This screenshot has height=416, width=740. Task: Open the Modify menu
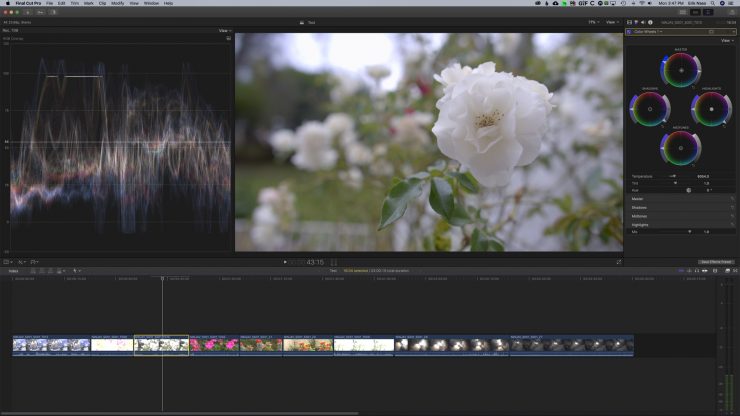click(118, 3)
